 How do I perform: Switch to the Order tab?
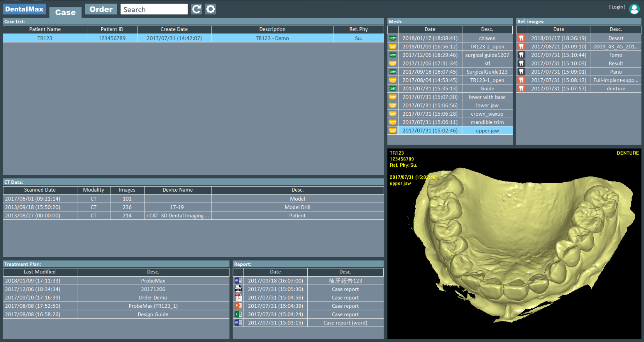point(101,9)
